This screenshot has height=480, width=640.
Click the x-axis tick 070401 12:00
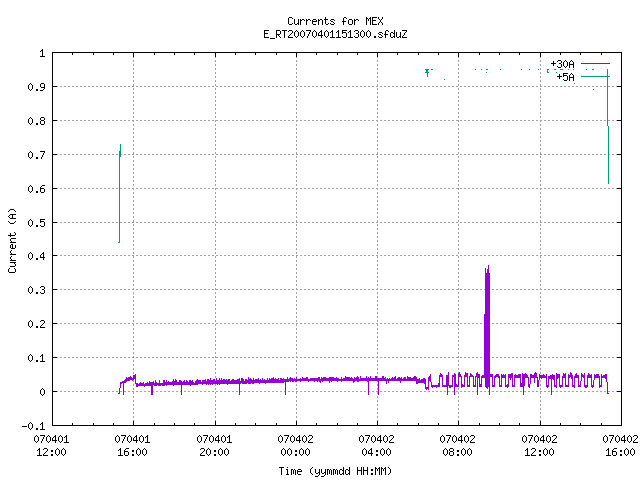[x=51, y=445]
